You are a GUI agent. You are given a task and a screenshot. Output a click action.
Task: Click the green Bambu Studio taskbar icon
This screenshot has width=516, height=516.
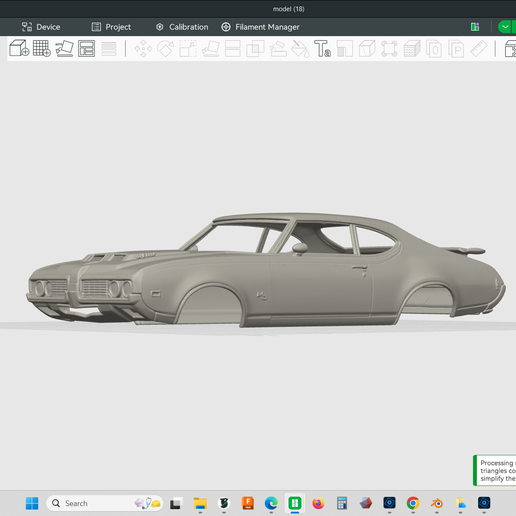pyautogui.click(x=295, y=503)
